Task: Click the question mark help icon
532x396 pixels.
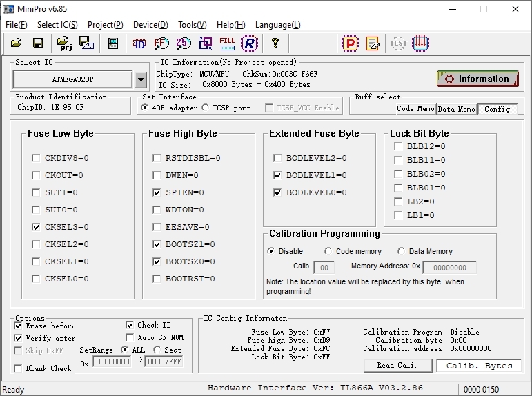Action: click(275, 43)
